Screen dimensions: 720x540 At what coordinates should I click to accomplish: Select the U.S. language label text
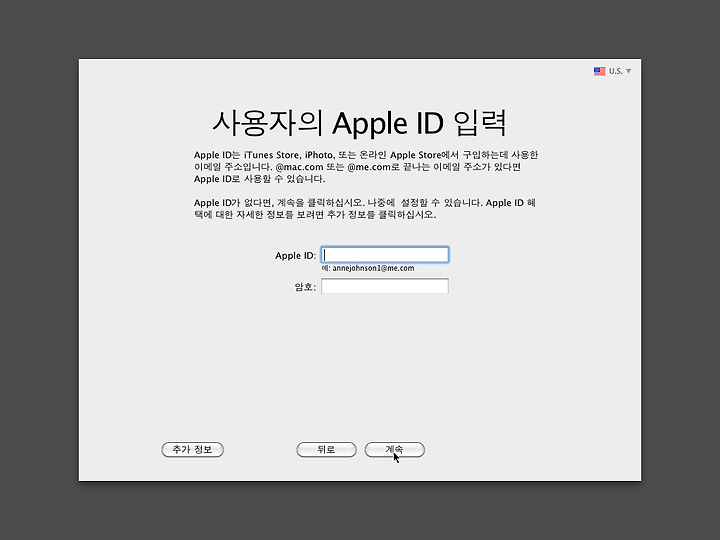(x=616, y=71)
